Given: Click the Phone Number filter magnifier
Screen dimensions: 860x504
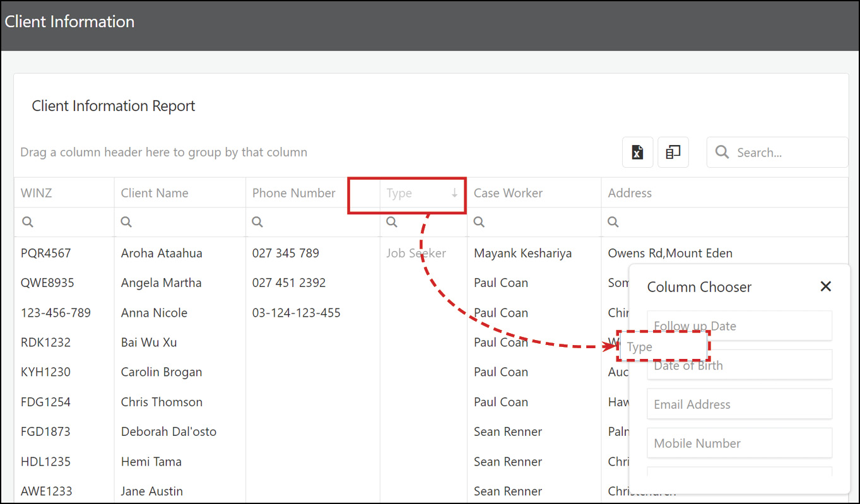Looking at the screenshot, I should (257, 222).
